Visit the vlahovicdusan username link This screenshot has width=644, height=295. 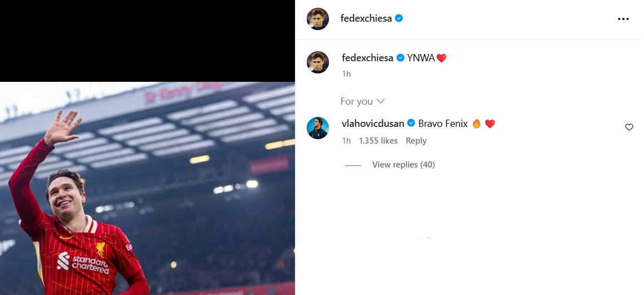[x=373, y=124]
